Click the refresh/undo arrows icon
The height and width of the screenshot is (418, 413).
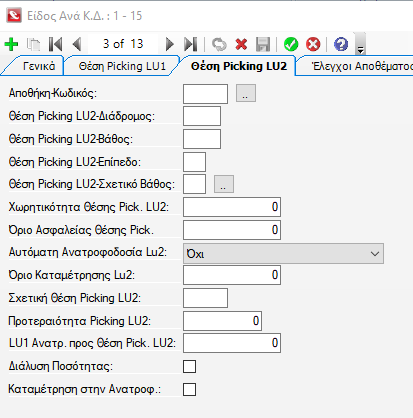(x=219, y=44)
